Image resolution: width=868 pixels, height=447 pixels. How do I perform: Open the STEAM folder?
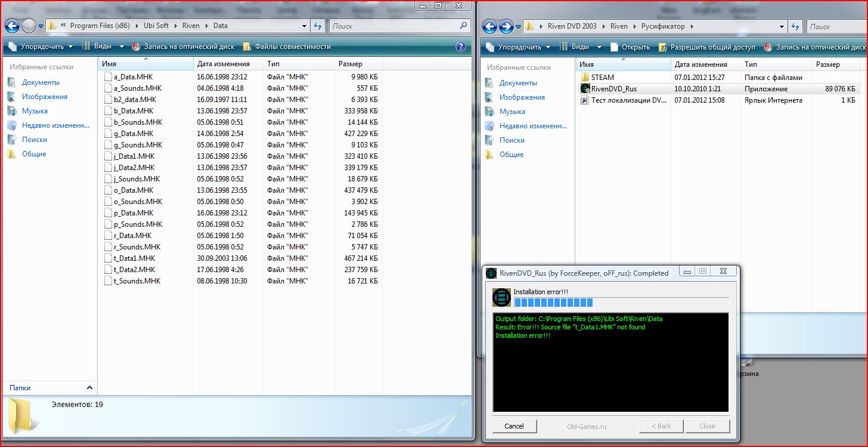point(602,77)
